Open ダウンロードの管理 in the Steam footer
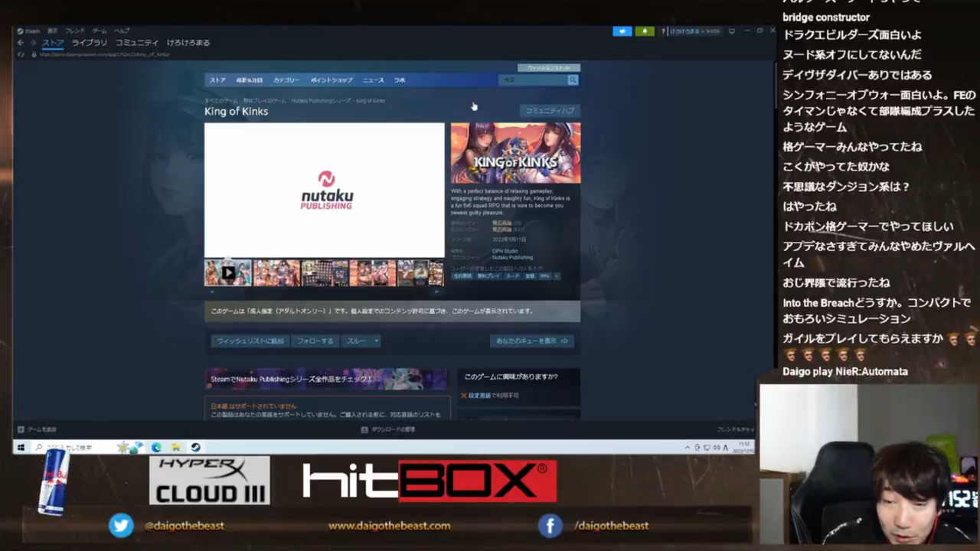 388,429
